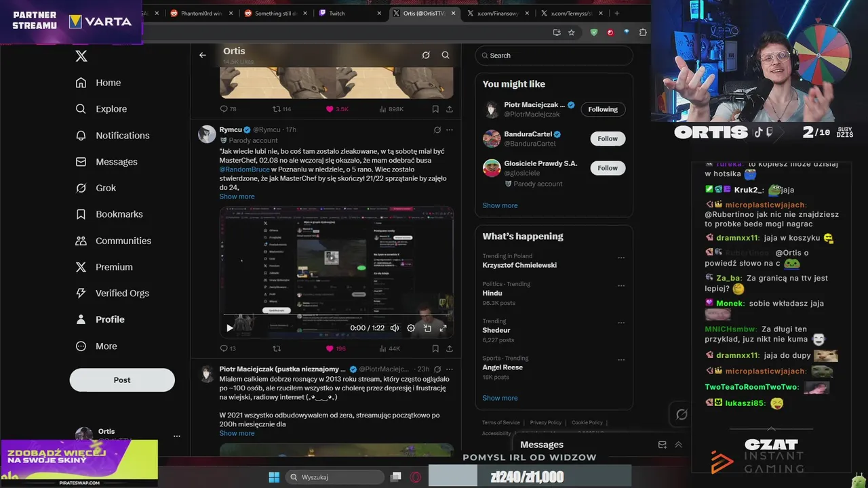
Task: Toggle video picture-in-picture icon
Action: coord(427,328)
